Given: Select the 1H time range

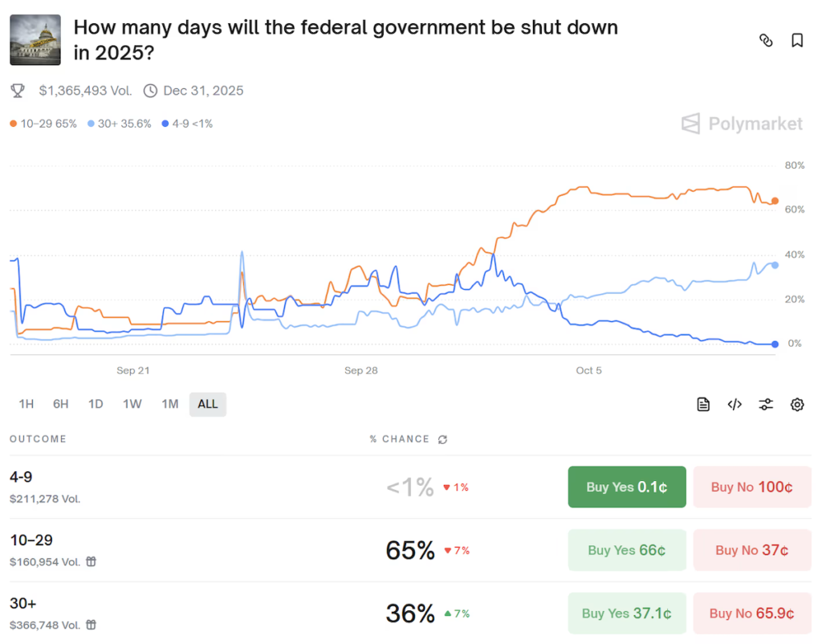Looking at the screenshot, I should click(26, 404).
